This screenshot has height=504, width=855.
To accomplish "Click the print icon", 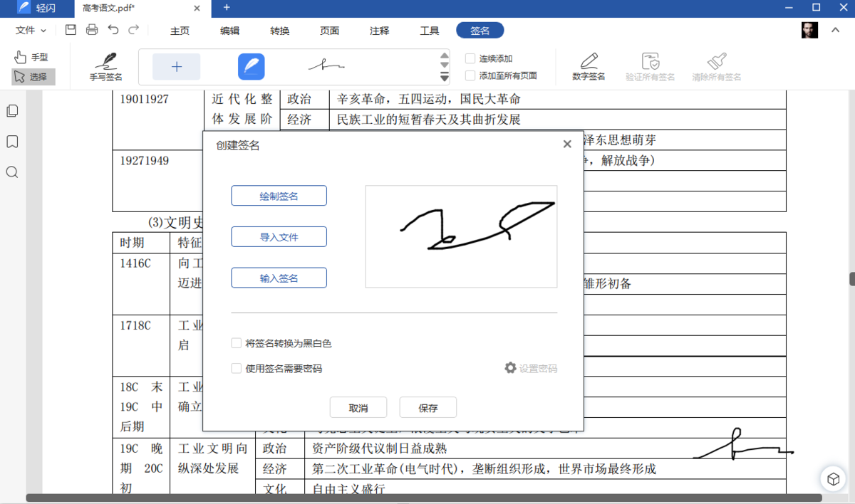I will [92, 30].
